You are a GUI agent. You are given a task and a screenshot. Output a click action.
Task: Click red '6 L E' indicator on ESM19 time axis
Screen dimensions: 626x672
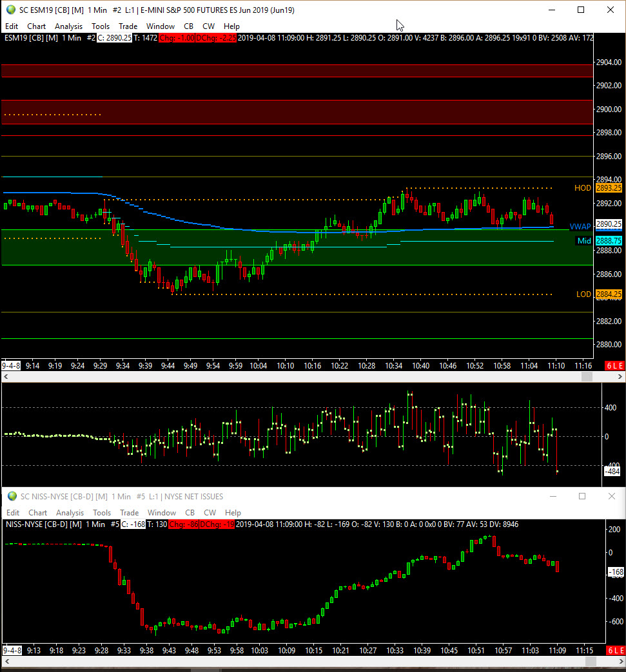coord(614,365)
